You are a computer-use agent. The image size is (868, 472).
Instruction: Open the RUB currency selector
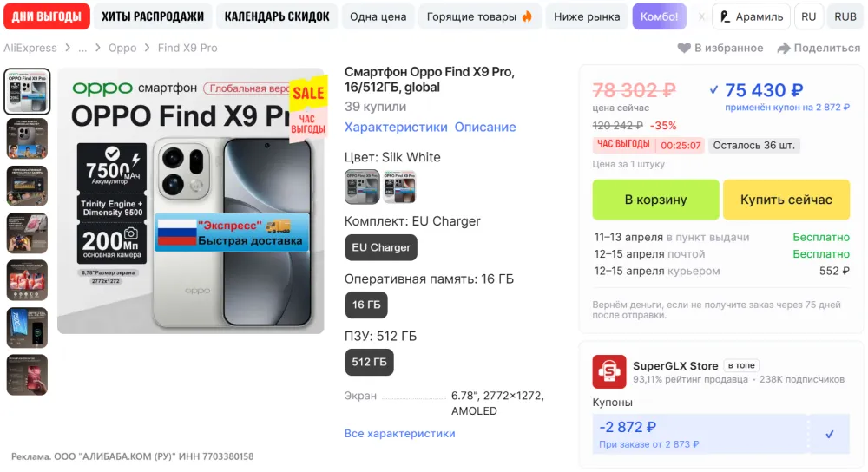(x=845, y=16)
